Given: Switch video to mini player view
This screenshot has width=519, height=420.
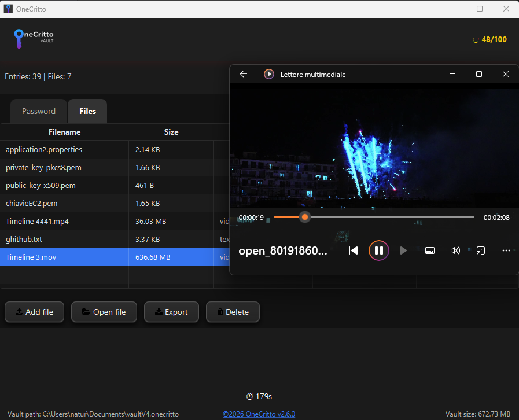Looking at the screenshot, I should pyautogui.click(x=480, y=250).
